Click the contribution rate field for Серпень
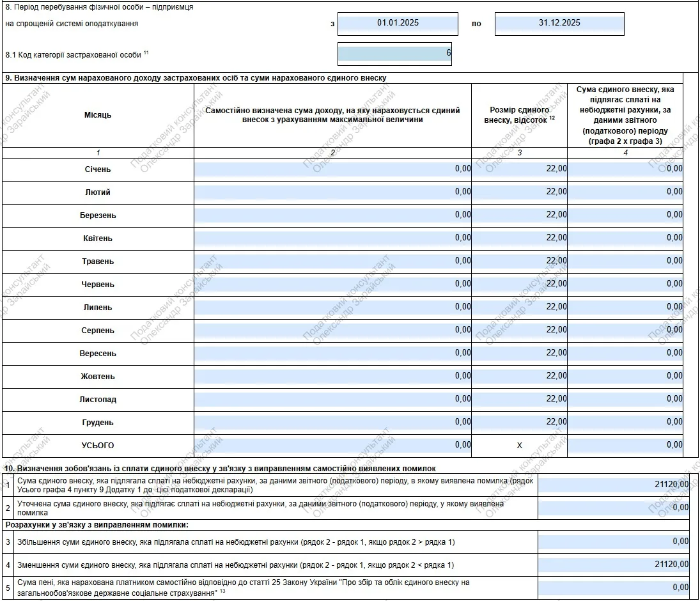 [x=519, y=331]
